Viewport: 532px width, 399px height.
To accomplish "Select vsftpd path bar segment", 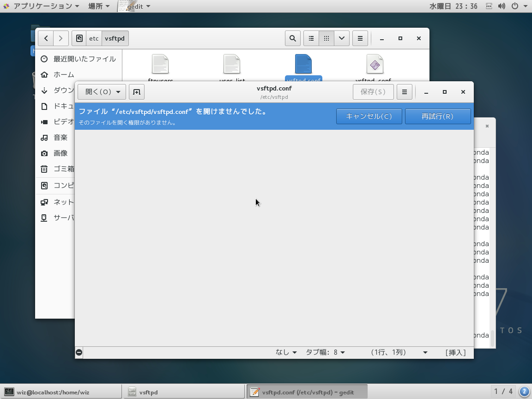I will pyautogui.click(x=115, y=38).
